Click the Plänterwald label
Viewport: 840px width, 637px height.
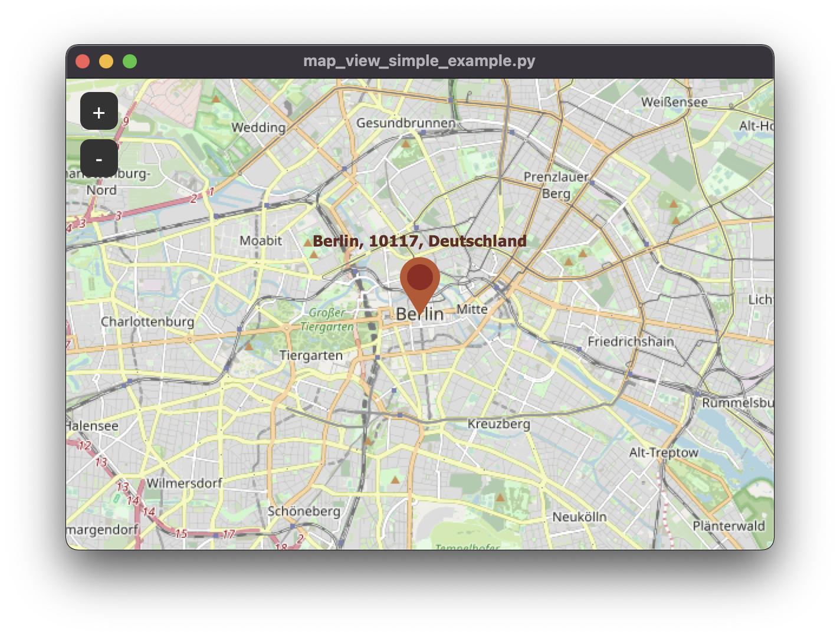coord(729,526)
